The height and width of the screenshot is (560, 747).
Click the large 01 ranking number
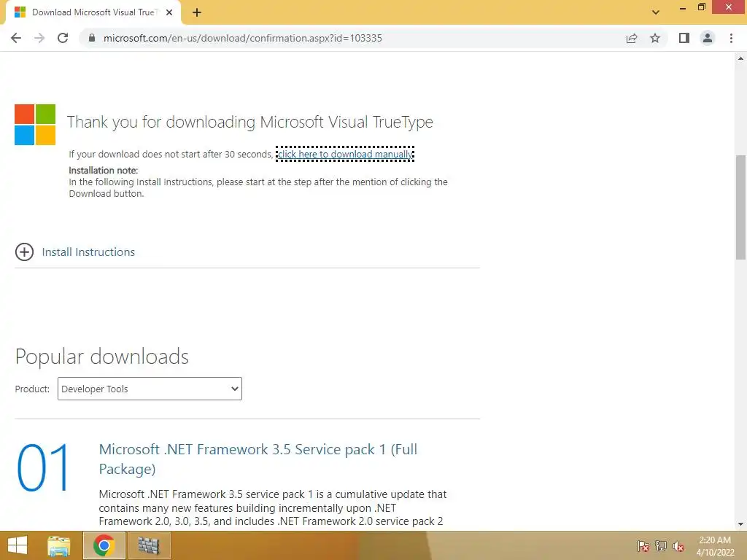point(43,467)
